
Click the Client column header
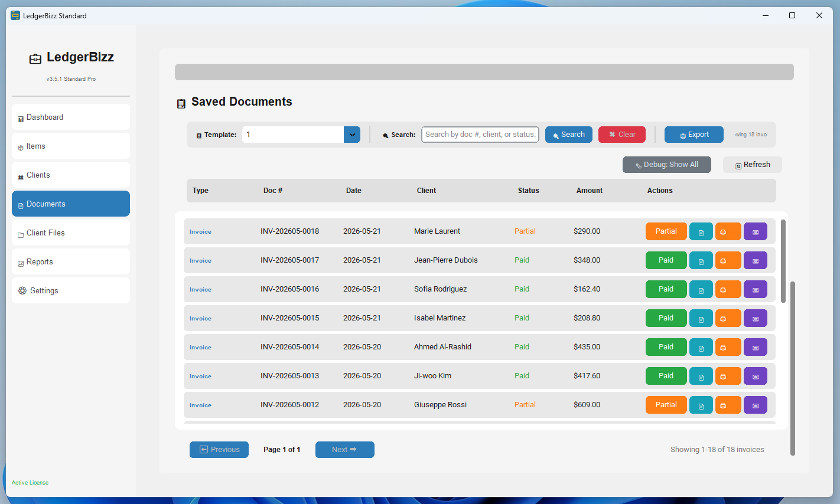point(426,191)
